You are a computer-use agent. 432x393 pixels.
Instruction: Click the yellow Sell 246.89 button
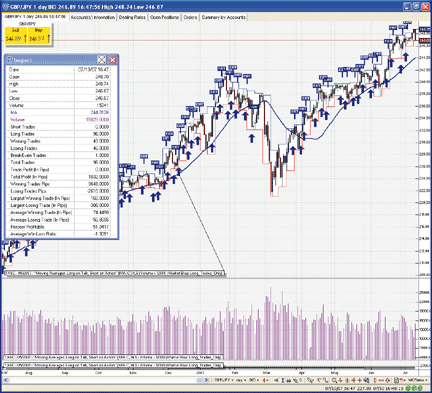tap(15, 36)
